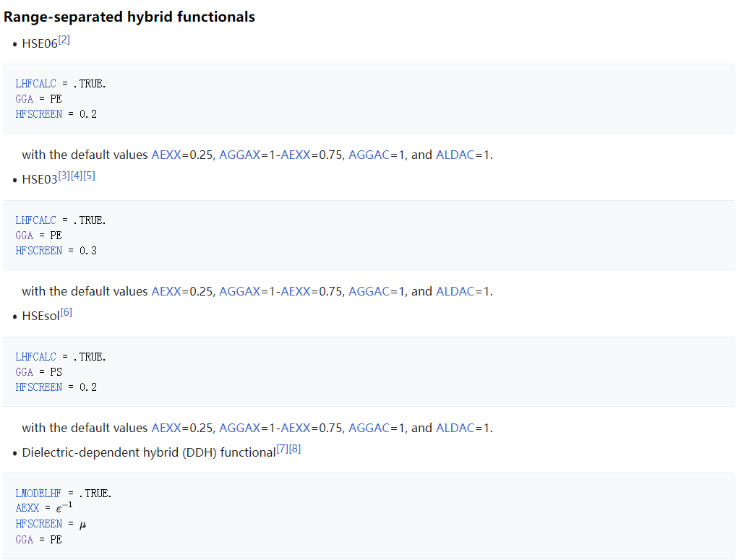
Task: Open AGGAX link in HSEsol default values
Action: (x=239, y=428)
